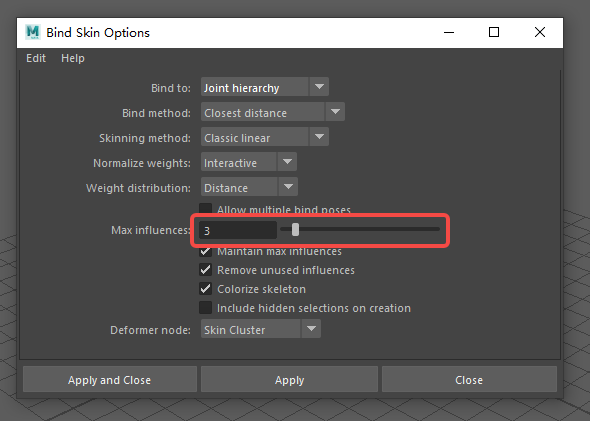This screenshot has width=590, height=421.
Task: Uncheck Remove unused influences
Action: [x=205, y=270]
